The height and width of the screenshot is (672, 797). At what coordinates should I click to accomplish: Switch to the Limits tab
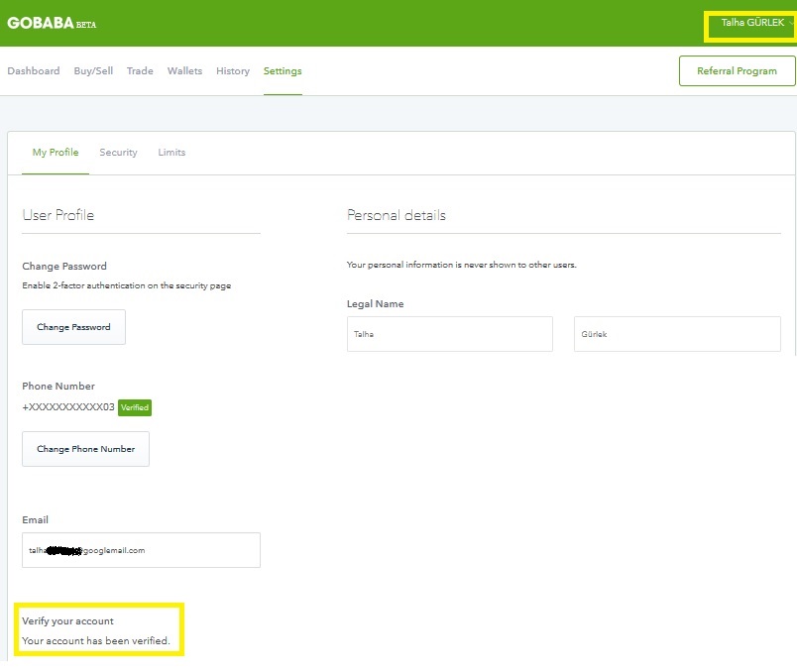(x=171, y=152)
